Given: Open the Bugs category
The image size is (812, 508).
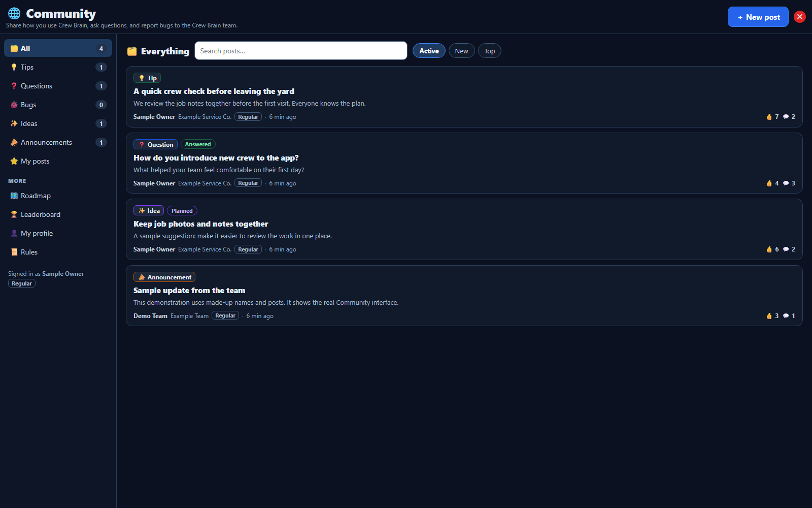Looking at the screenshot, I should 58,105.
